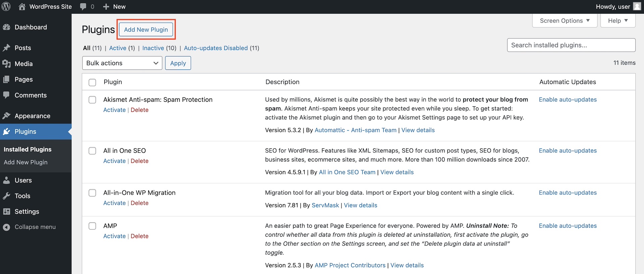644x274 pixels.
Task: Open View details for Akismet
Action: (418, 130)
